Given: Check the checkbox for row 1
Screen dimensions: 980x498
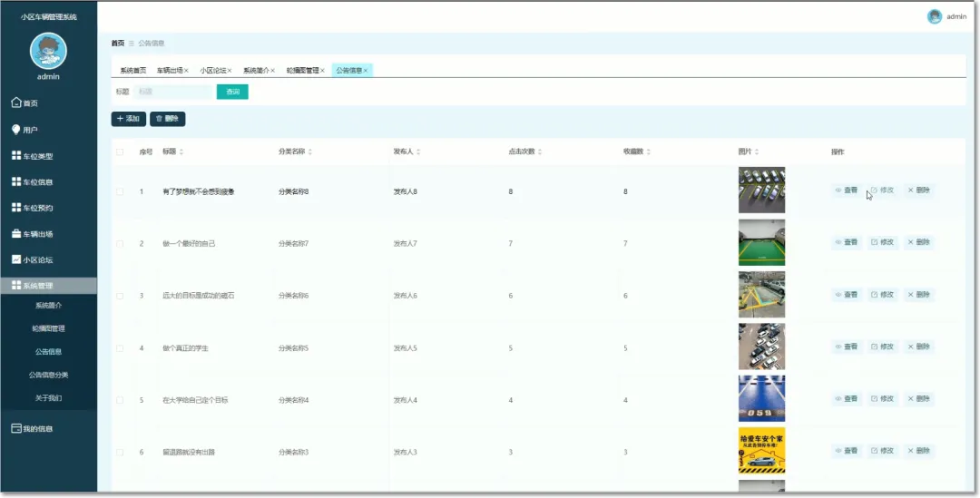Looking at the screenshot, I should [120, 191].
